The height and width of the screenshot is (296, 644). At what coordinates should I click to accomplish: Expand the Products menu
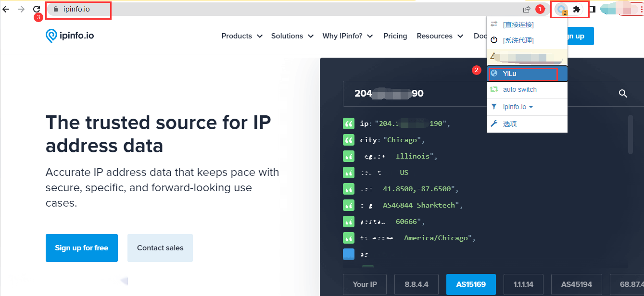click(242, 36)
